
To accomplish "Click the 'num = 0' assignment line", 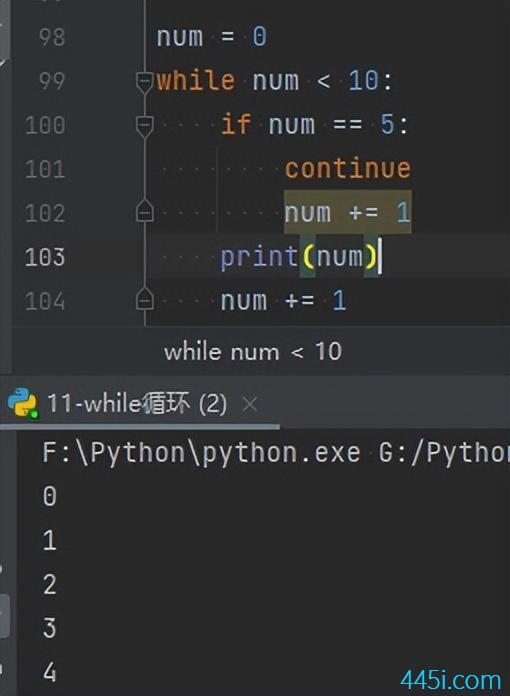I will (211, 36).
